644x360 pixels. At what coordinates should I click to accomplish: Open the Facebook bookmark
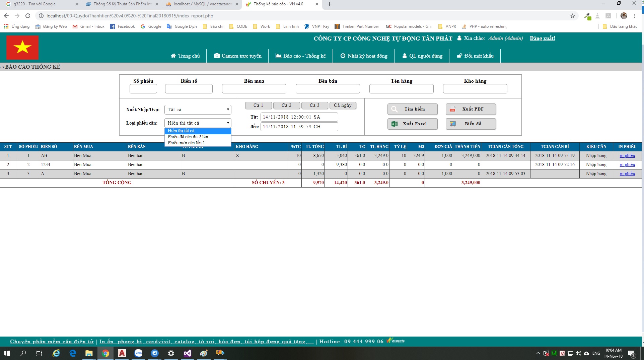(123, 26)
